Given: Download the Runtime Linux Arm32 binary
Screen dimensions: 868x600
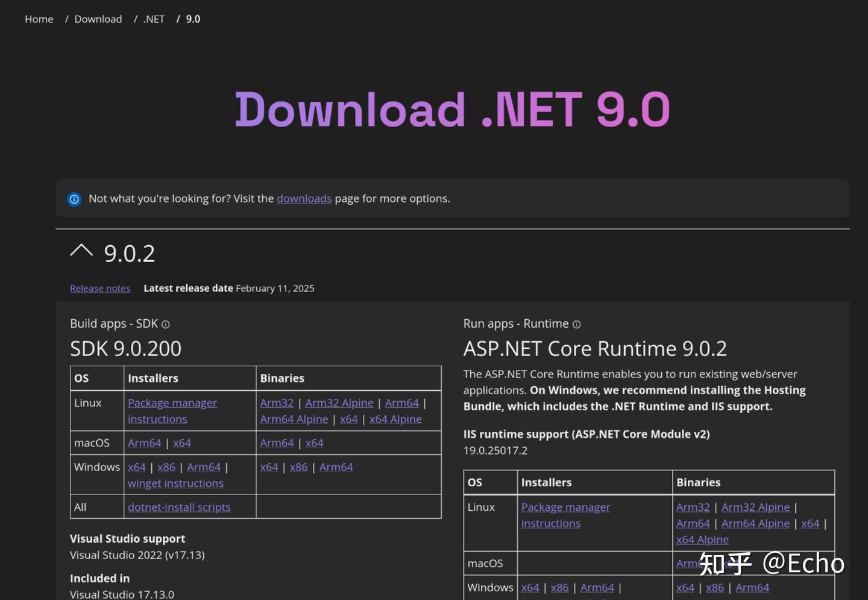Looking at the screenshot, I should pos(693,507).
